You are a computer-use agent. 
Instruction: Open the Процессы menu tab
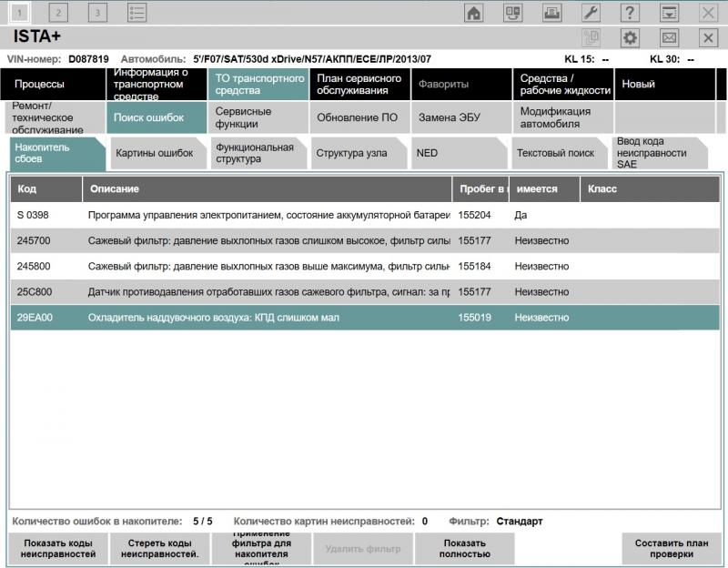click(x=53, y=84)
